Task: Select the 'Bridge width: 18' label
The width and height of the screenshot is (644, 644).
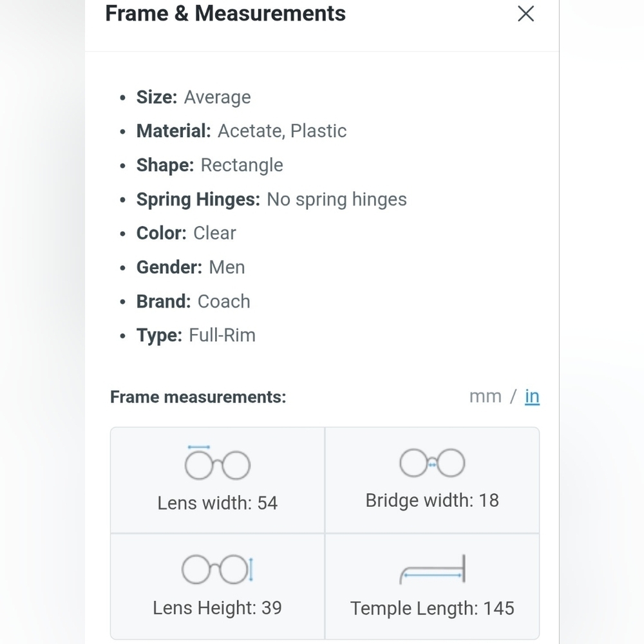Action: click(432, 500)
